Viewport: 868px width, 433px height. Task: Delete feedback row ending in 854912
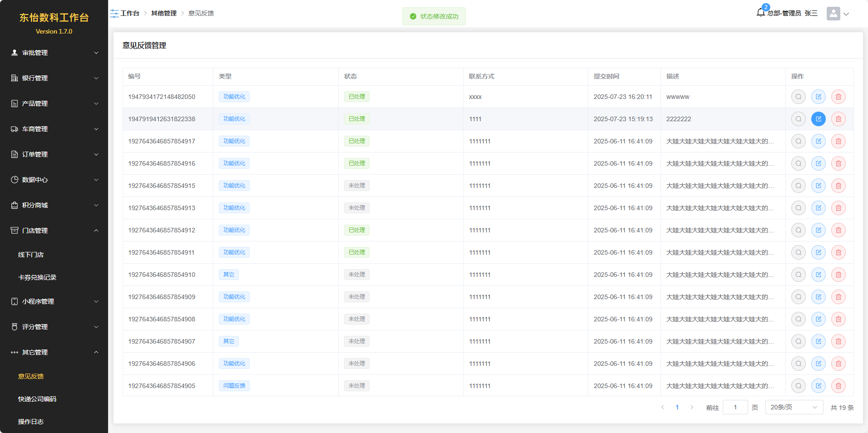pyautogui.click(x=838, y=230)
